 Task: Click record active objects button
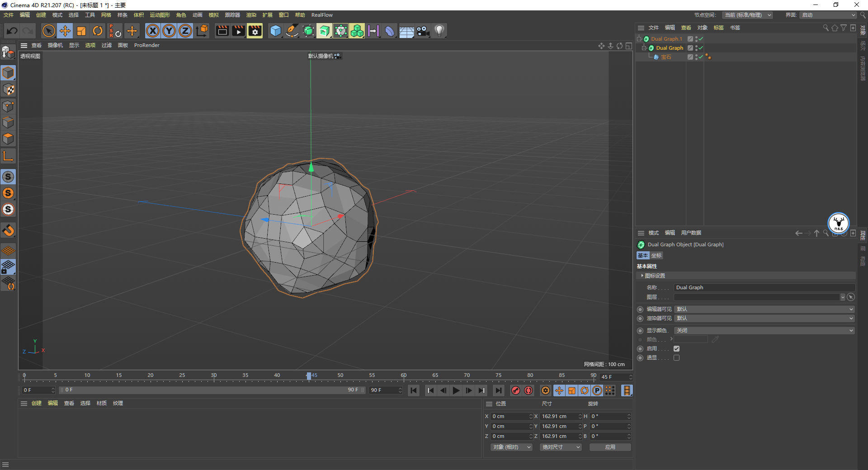515,390
